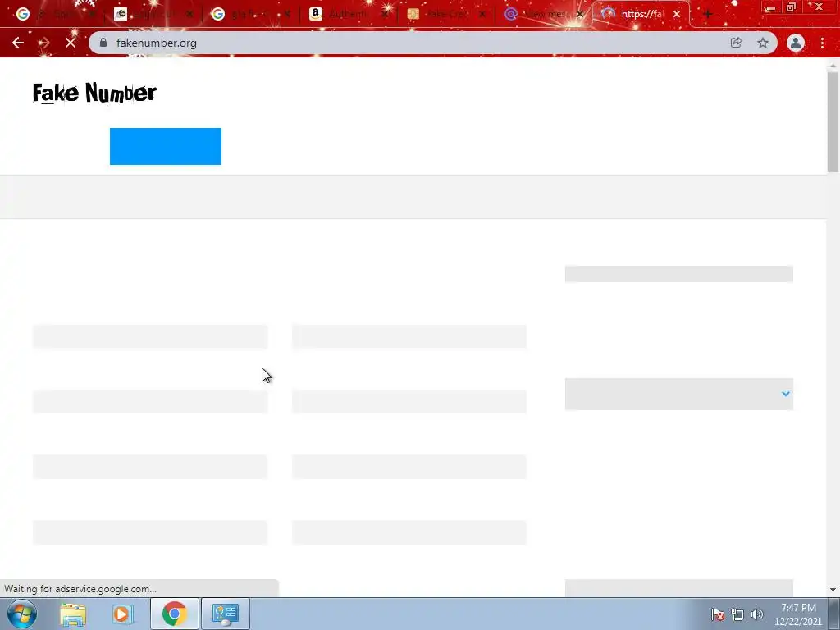
Task: Share this page using the share icon
Action: coord(736,43)
